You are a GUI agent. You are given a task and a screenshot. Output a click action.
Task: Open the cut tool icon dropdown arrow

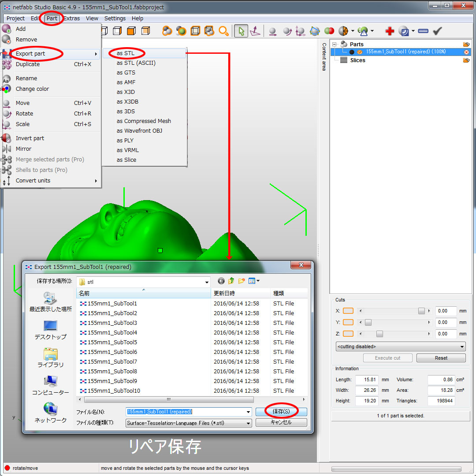(353, 31)
